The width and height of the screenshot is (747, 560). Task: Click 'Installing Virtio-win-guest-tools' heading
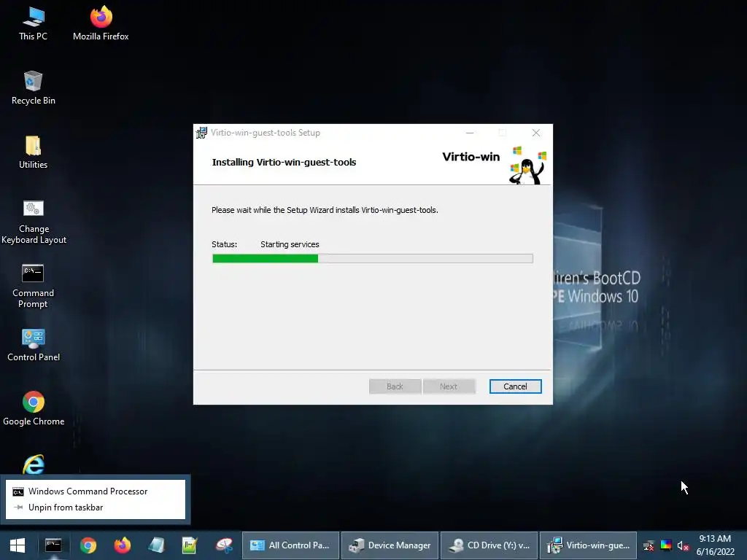[284, 163]
